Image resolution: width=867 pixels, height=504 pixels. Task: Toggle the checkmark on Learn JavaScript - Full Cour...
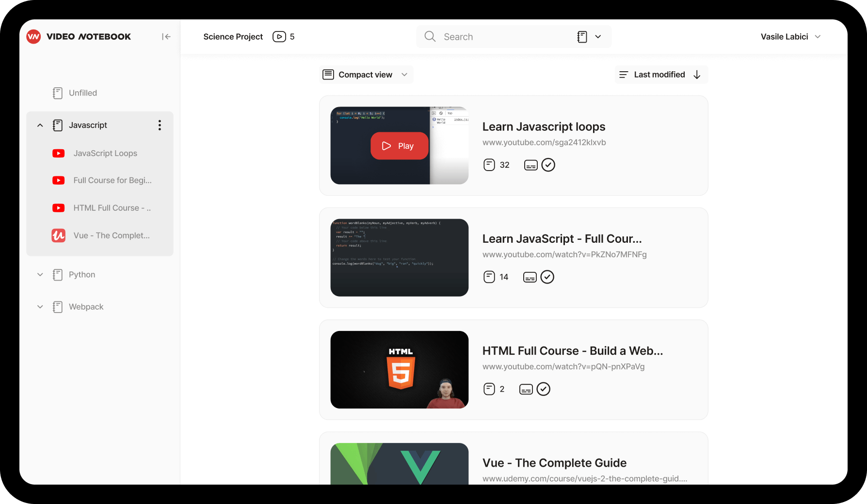click(547, 277)
